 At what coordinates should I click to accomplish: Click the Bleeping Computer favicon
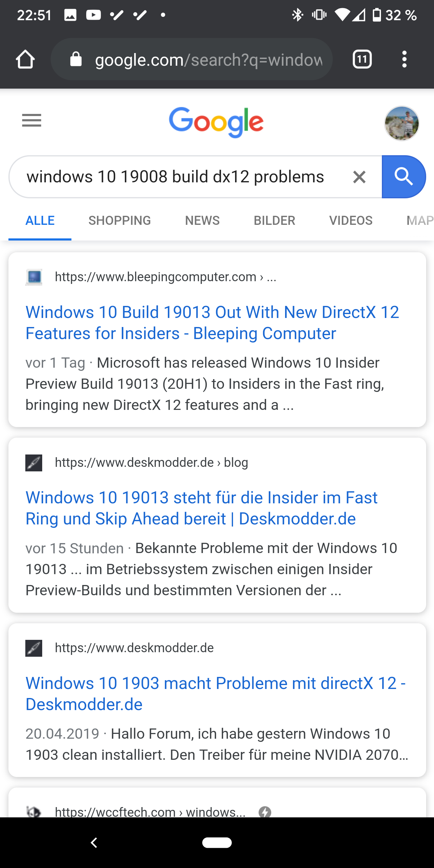click(x=33, y=277)
